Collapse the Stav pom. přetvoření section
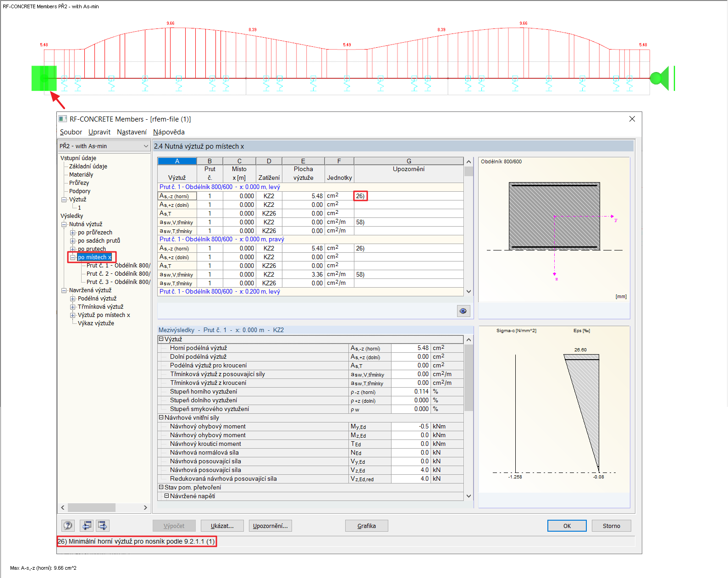This screenshot has height=578, width=728. [161, 487]
